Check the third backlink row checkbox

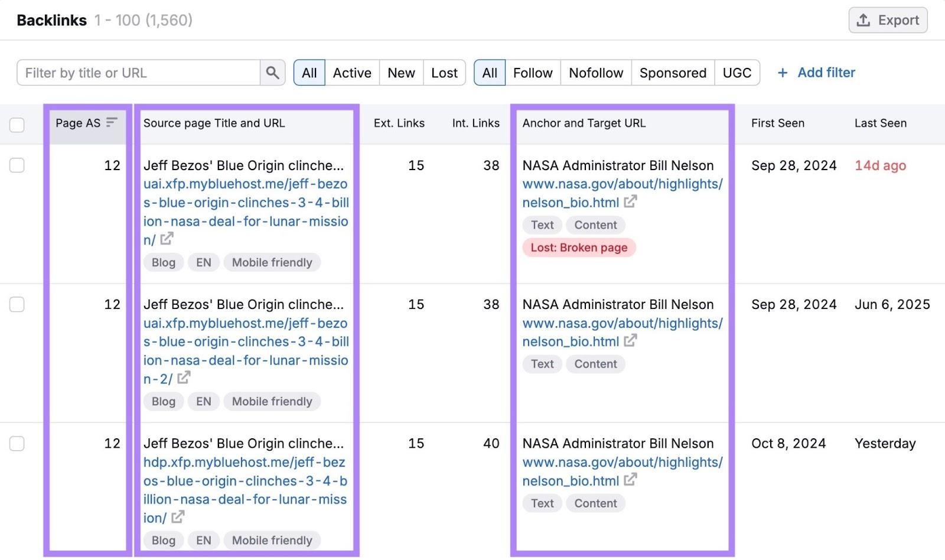17,444
